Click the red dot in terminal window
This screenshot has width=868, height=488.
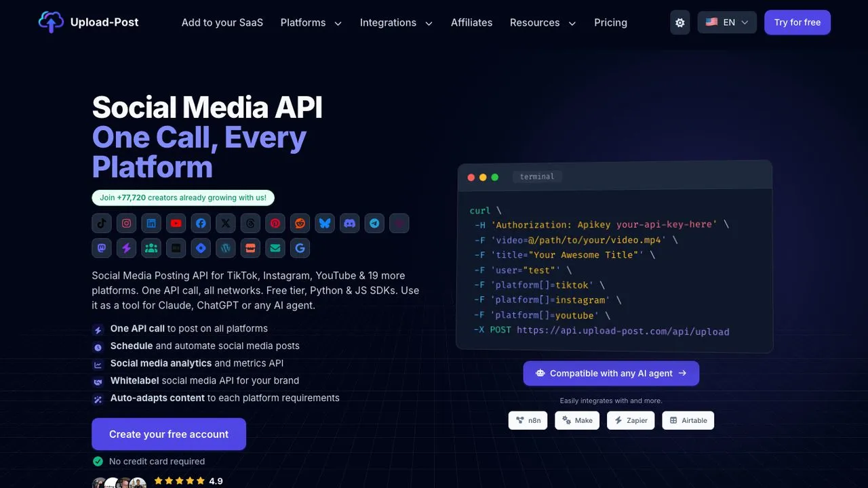point(471,177)
